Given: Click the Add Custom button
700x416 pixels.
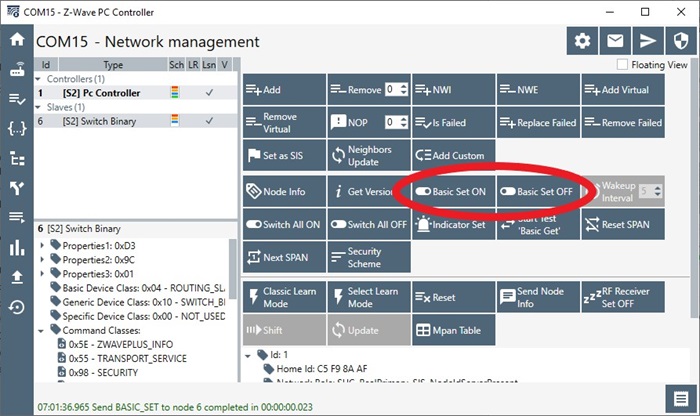Looking at the screenshot, I should (454, 155).
